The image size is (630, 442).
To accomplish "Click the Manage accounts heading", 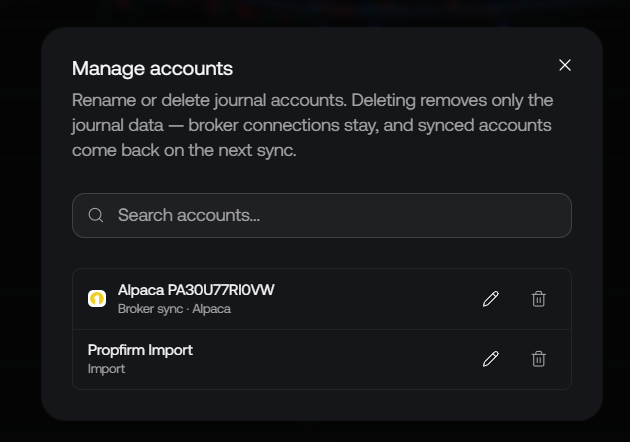I will point(152,68).
